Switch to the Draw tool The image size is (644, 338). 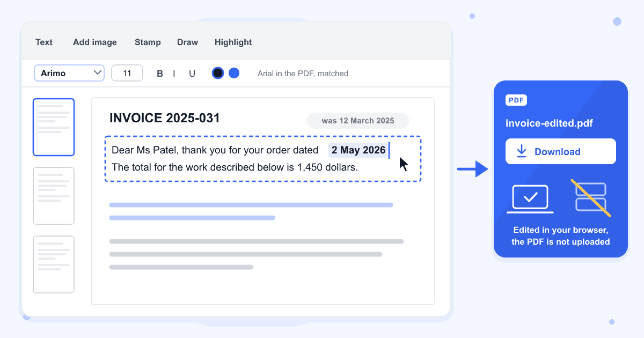[x=187, y=42]
